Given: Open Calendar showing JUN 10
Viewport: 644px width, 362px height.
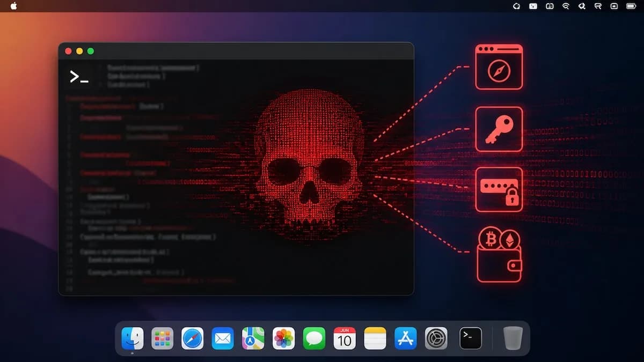Looking at the screenshot, I should click(345, 338).
